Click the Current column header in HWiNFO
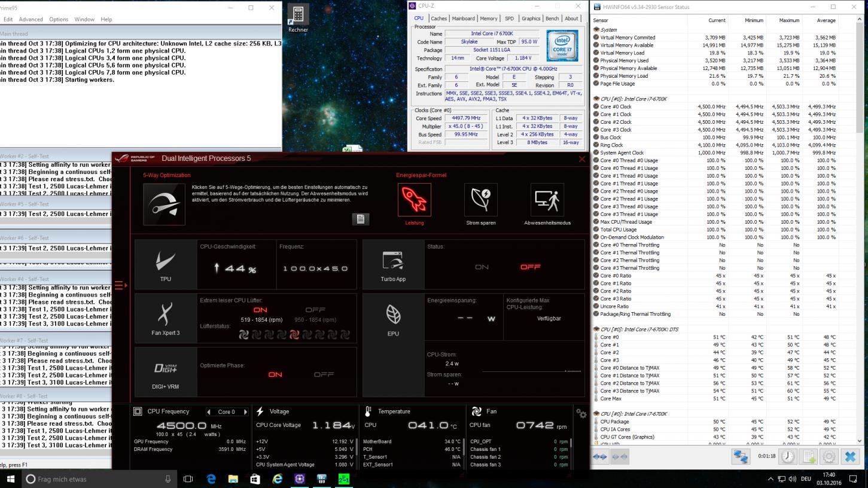 point(708,20)
